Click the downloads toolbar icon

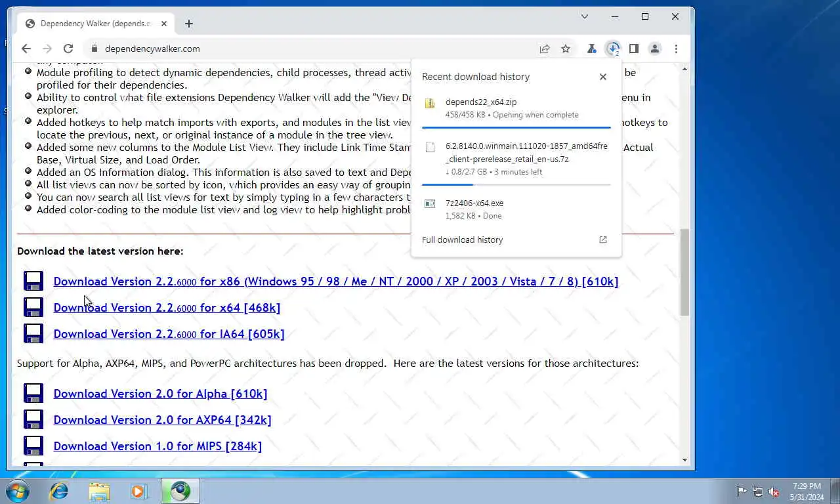(613, 49)
